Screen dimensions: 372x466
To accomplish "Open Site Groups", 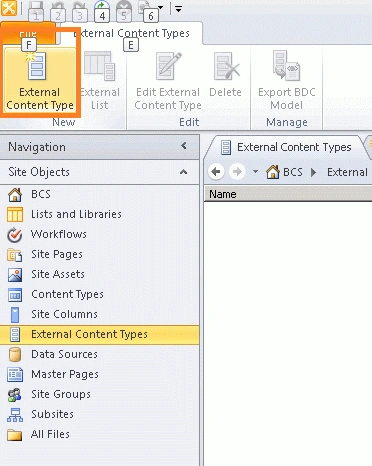I will click(100, 394).
